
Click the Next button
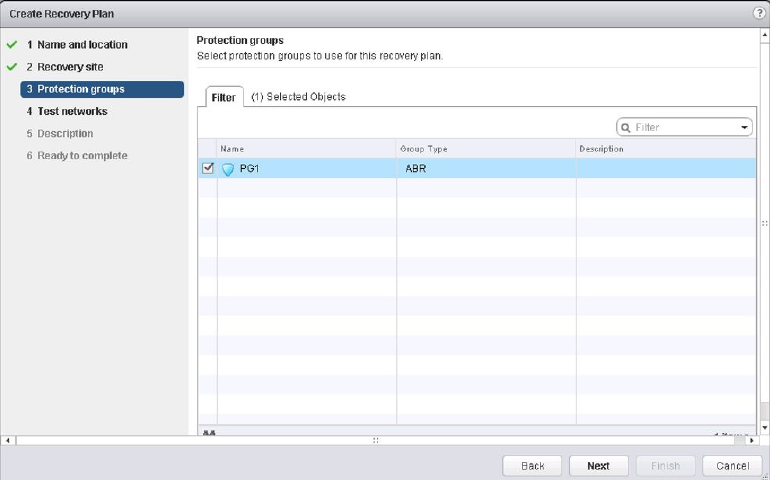pyautogui.click(x=598, y=466)
